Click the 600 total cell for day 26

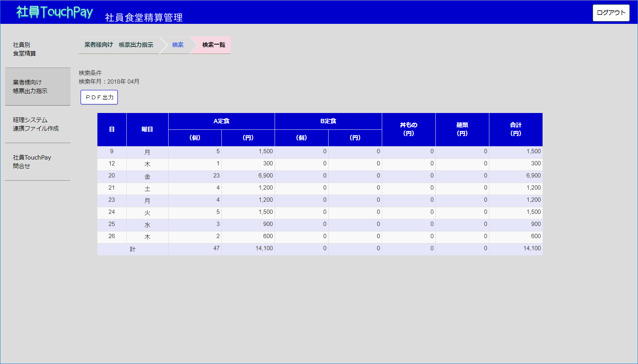516,237
